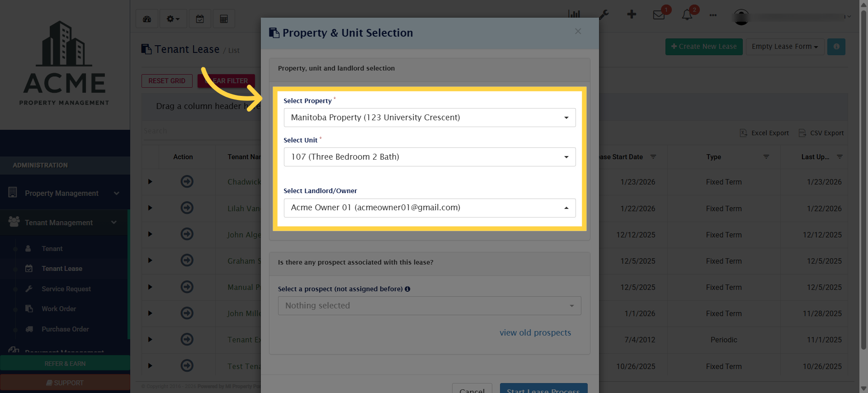Click the 'view old prospects' link
The image size is (868, 393).
tap(535, 332)
